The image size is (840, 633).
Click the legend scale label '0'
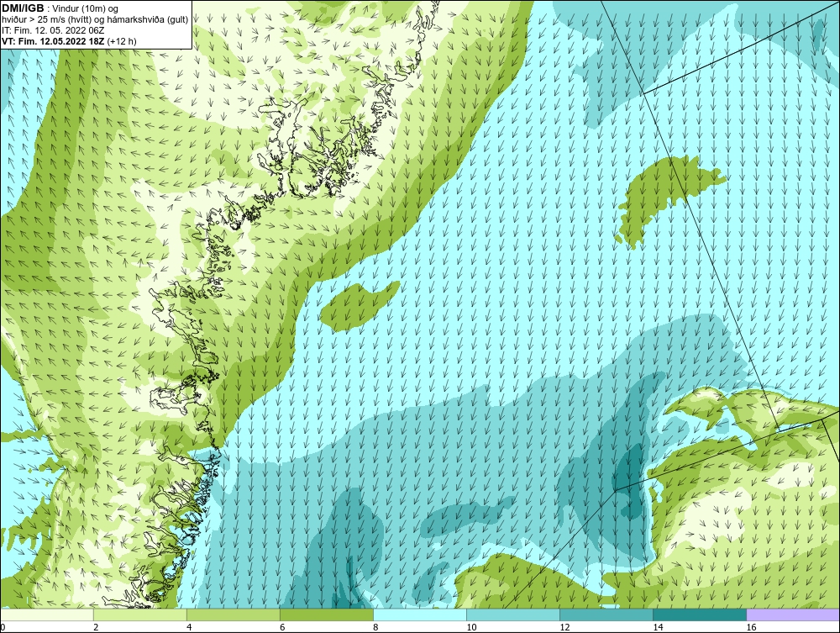[x=3, y=628]
